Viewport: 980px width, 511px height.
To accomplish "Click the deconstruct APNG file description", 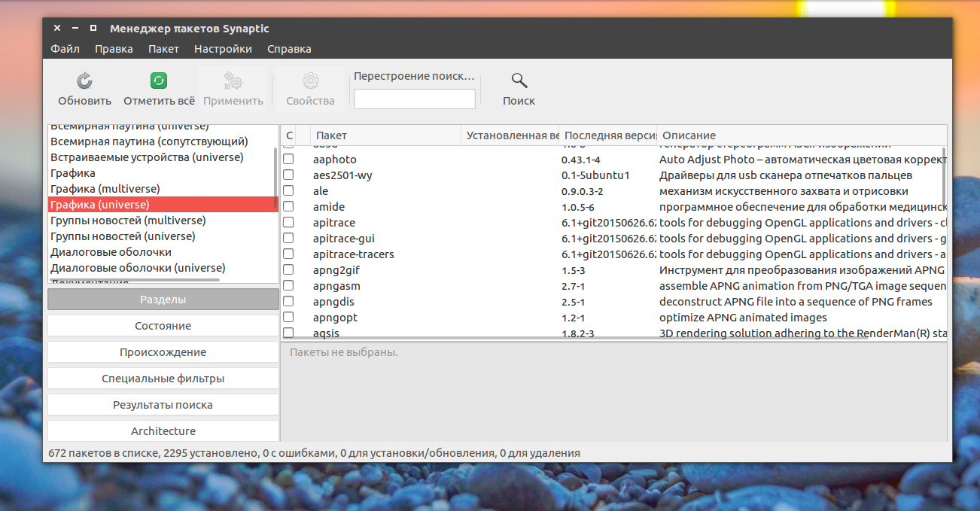I will point(796,302).
